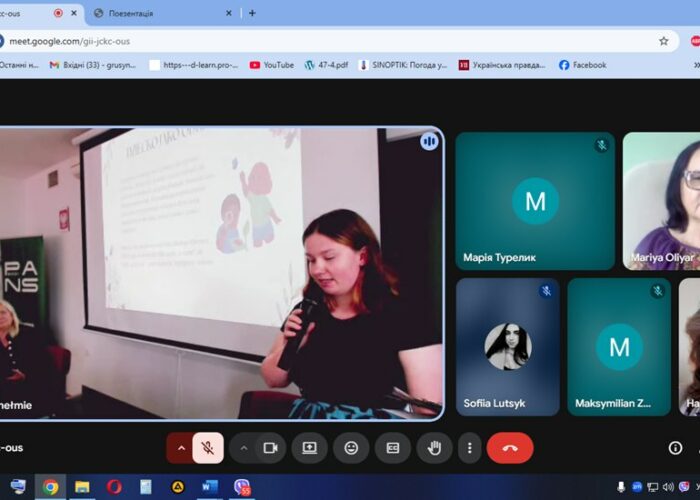
Task: Open a new browser tab
Action: click(252, 13)
